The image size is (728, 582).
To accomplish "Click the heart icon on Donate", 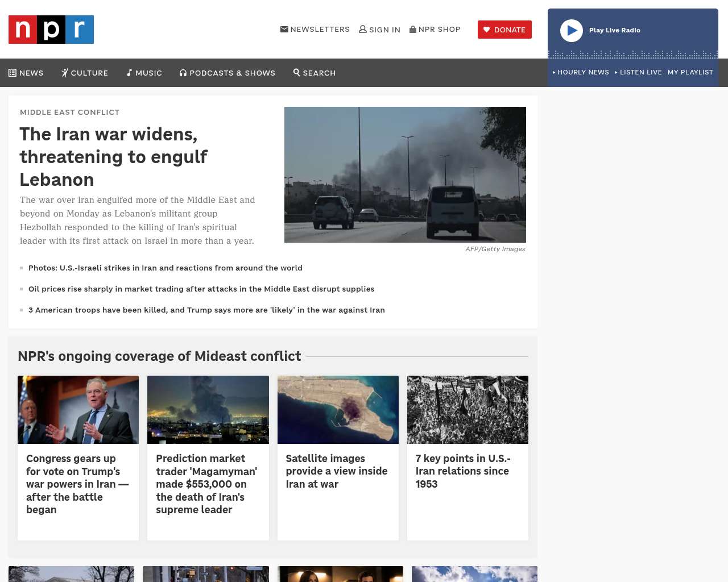I will click(x=487, y=30).
